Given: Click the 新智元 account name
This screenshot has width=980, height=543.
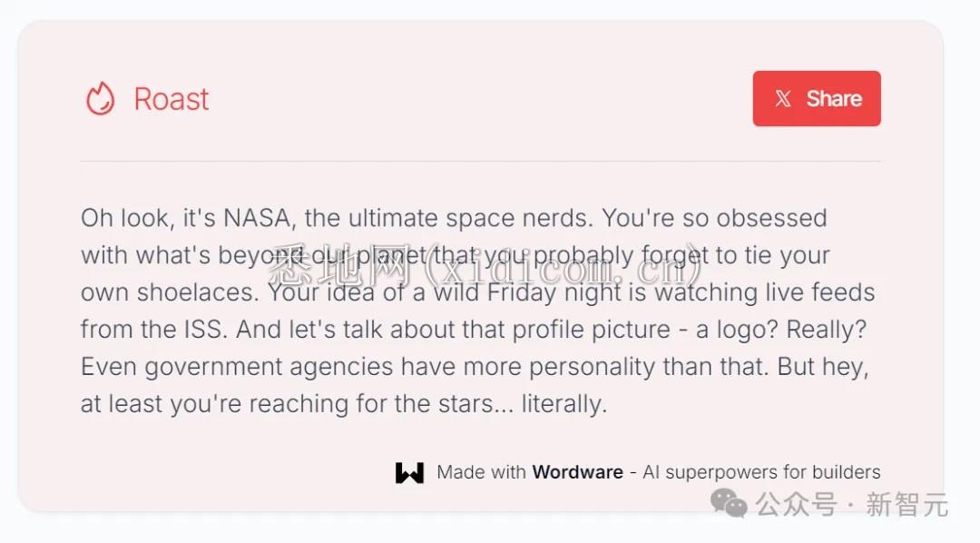Looking at the screenshot, I should point(906,504).
